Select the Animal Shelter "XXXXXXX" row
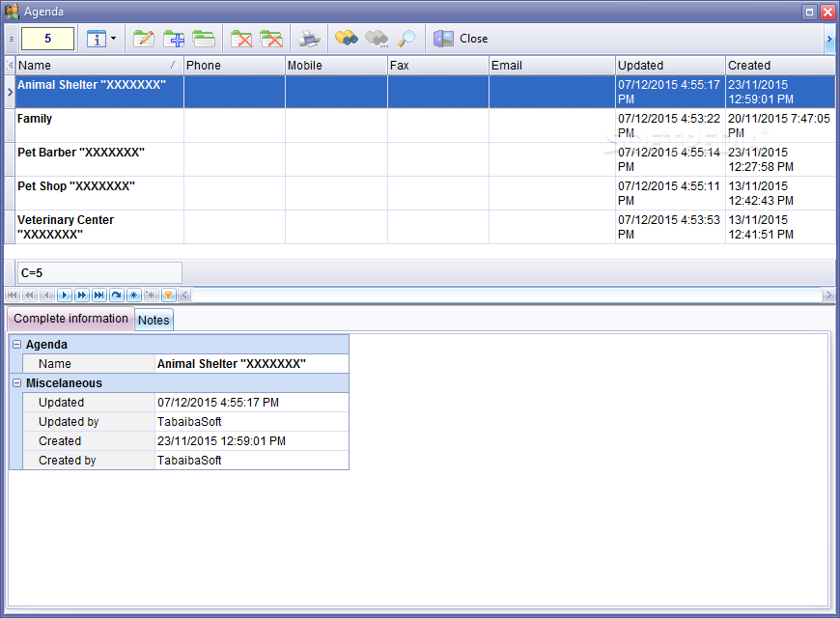840x618 pixels. pyautogui.click(x=426, y=92)
